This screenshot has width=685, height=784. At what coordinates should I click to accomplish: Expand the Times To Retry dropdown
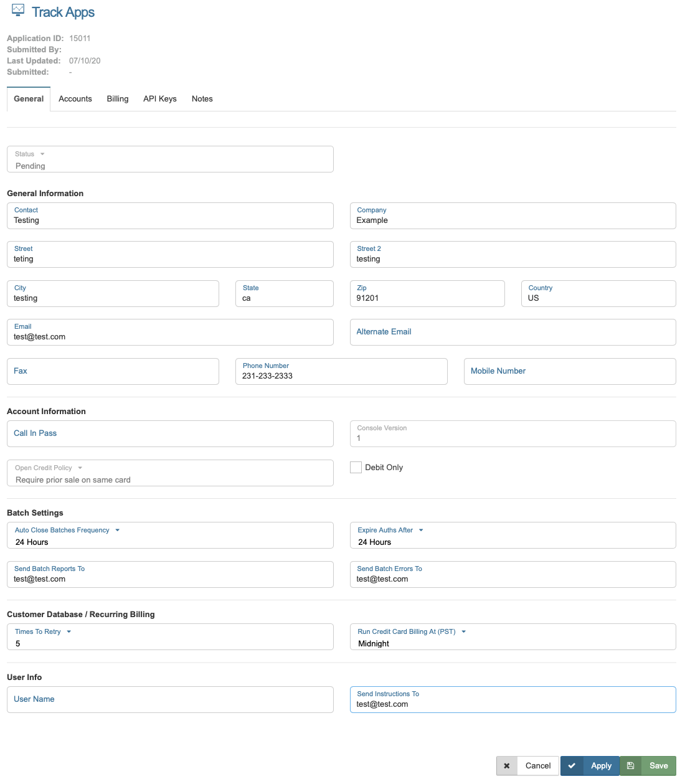pyautogui.click(x=68, y=632)
